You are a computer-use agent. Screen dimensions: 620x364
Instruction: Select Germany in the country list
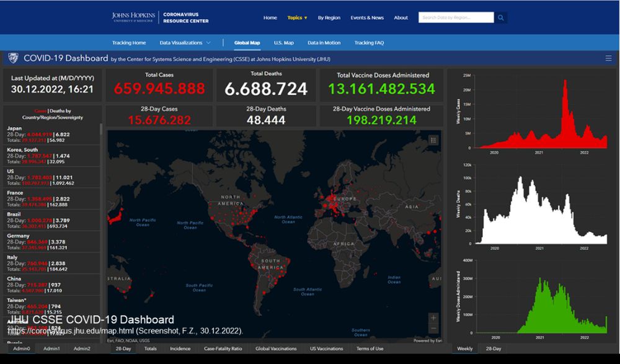(x=51, y=241)
